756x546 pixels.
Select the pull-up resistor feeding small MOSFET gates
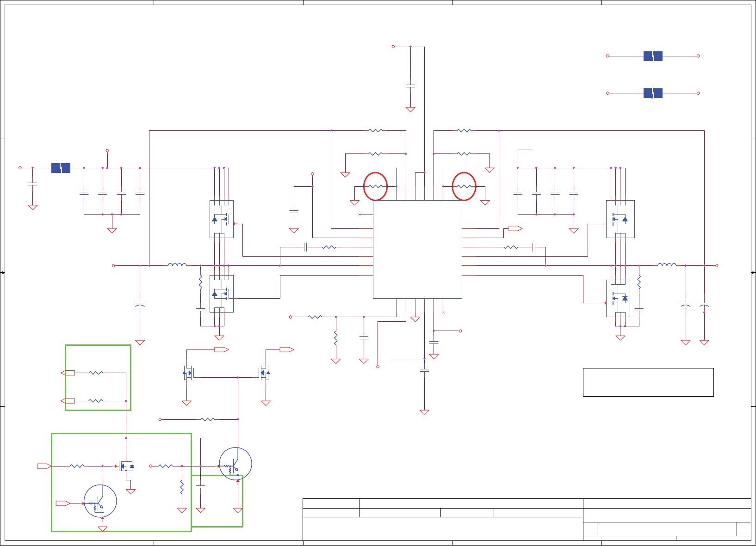(208, 419)
